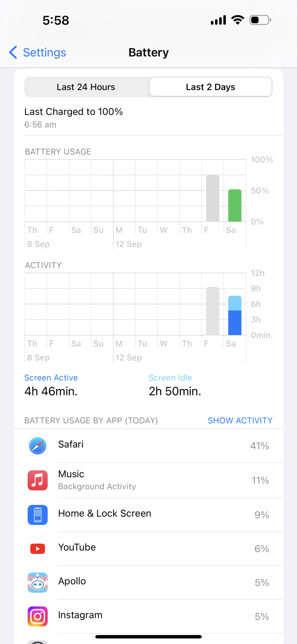Tap the Home & Lock Screen icon
The height and width of the screenshot is (644, 297).
[38, 515]
